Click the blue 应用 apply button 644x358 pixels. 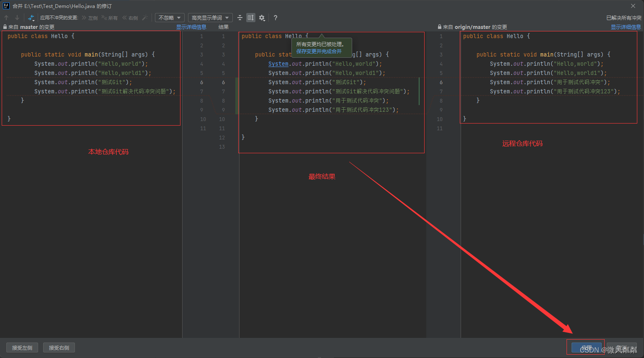point(586,348)
